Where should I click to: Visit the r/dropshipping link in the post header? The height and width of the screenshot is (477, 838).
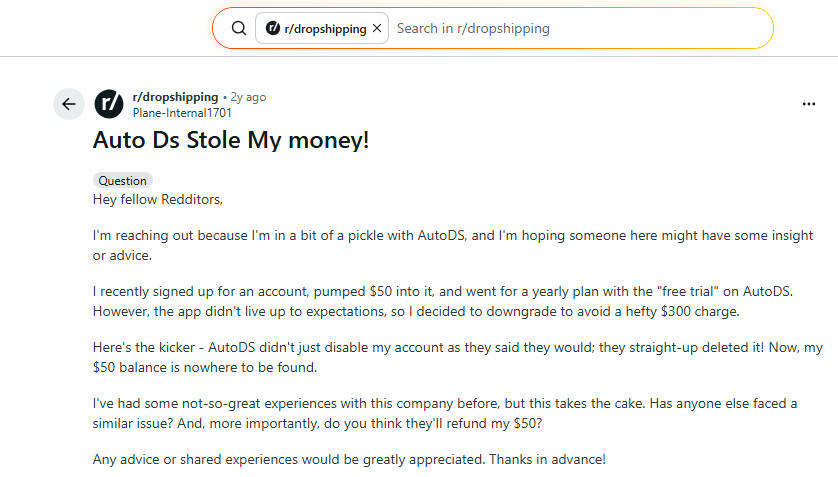pyautogui.click(x=175, y=97)
